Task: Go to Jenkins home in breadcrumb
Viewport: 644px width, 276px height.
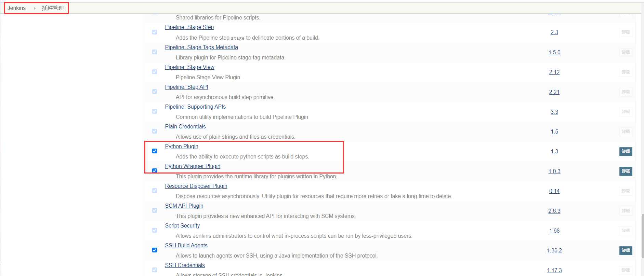Action: tap(16, 8)
